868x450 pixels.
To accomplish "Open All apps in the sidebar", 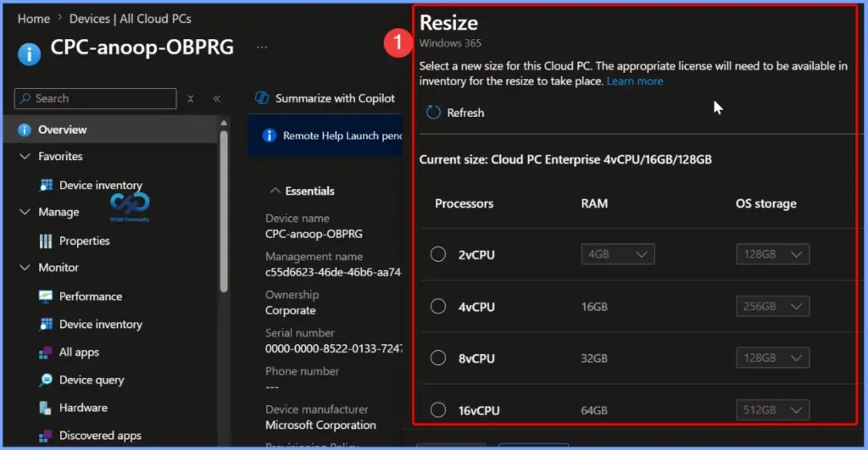I will pos(79,352).
